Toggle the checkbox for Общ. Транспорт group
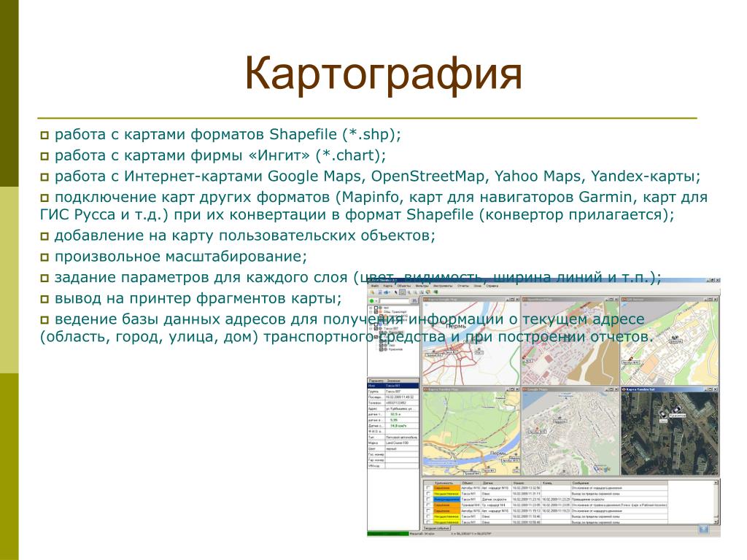Image resolution: width=747 pixels, height=560 pixels. pyautogui.click(x=376, y=312)
